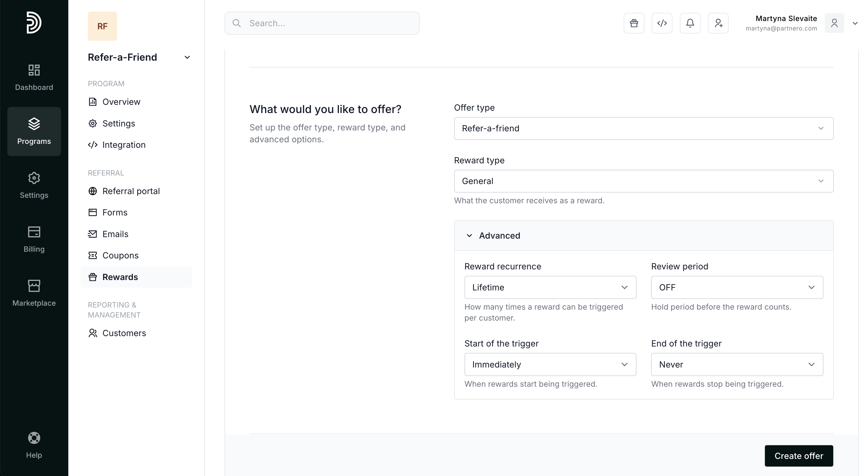Open the Reward type dropdown

[644, 181]
